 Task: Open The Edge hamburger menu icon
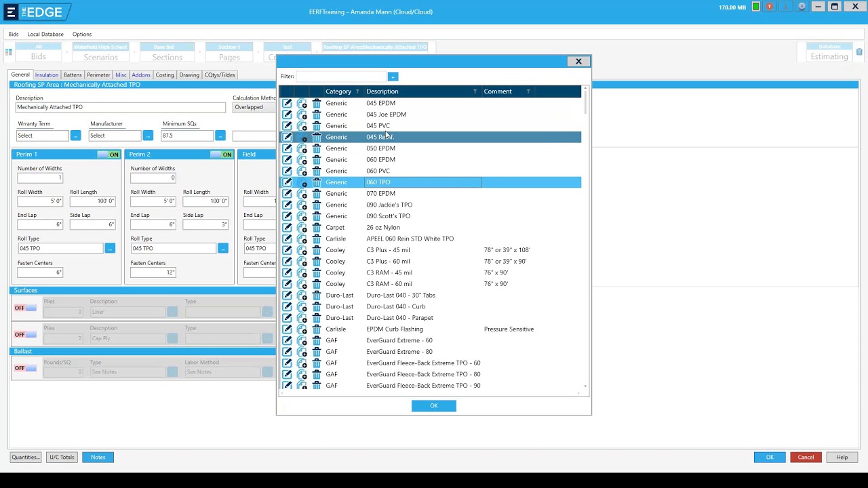point(11,12)
